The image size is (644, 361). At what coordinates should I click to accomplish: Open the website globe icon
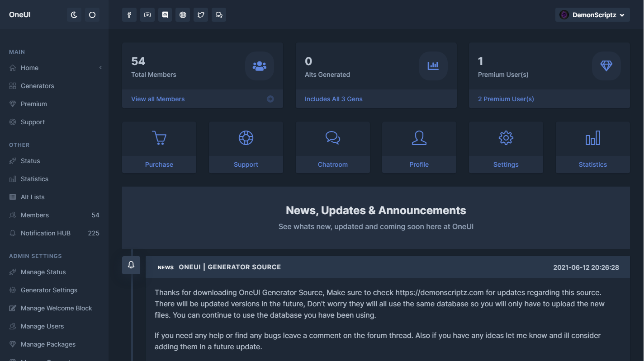pos(183,15)
